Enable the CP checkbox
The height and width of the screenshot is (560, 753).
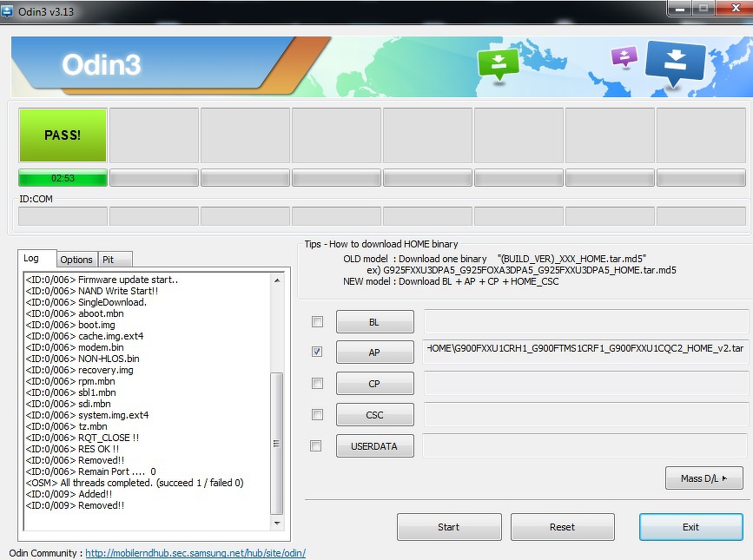pos(317,384)
